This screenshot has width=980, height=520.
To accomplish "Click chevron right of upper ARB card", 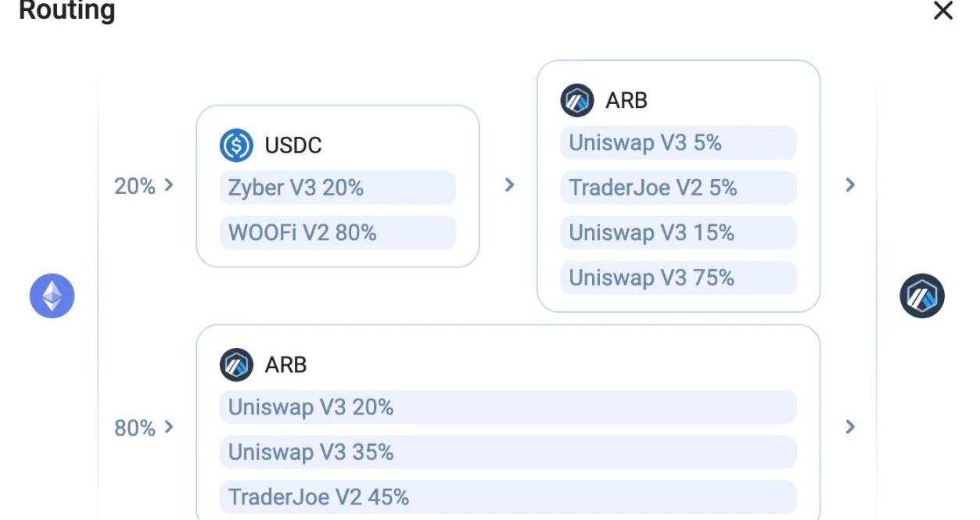I will pyautogui.click(x=850, y=185).
